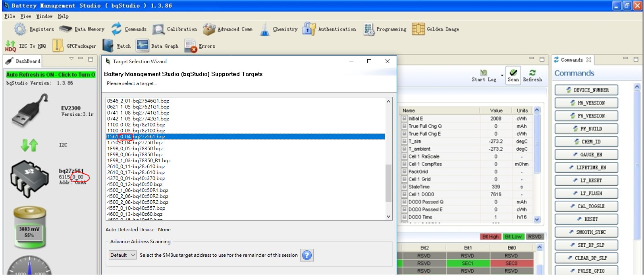Click the battery voltage gauge icon
644x279 pixels.
tap(30, 228)
